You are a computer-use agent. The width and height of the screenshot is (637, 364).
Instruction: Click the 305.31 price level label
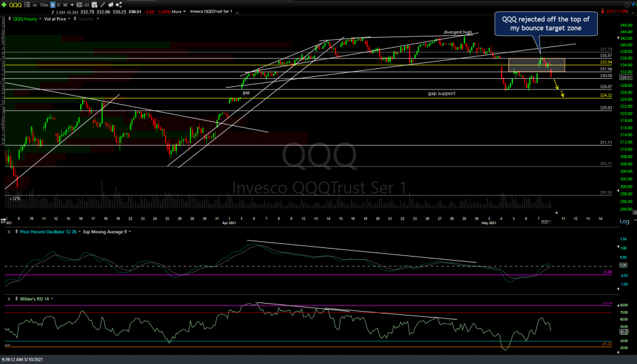point(606,164)
